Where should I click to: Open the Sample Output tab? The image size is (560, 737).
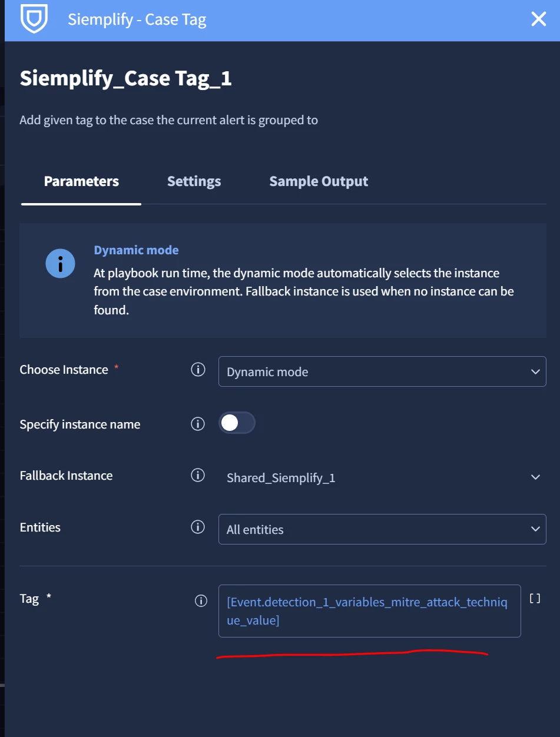click(x=319, y=181)
